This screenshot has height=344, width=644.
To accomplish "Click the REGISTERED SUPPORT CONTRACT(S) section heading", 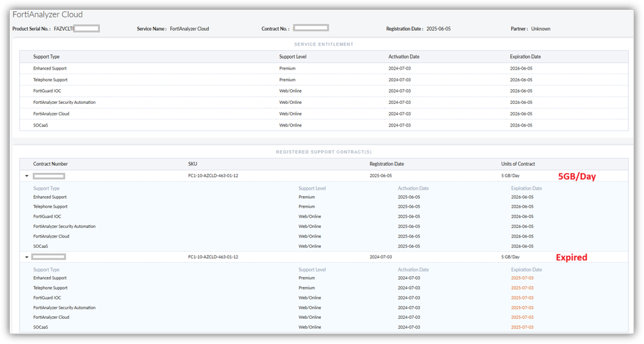I will (x=324, y=152).
